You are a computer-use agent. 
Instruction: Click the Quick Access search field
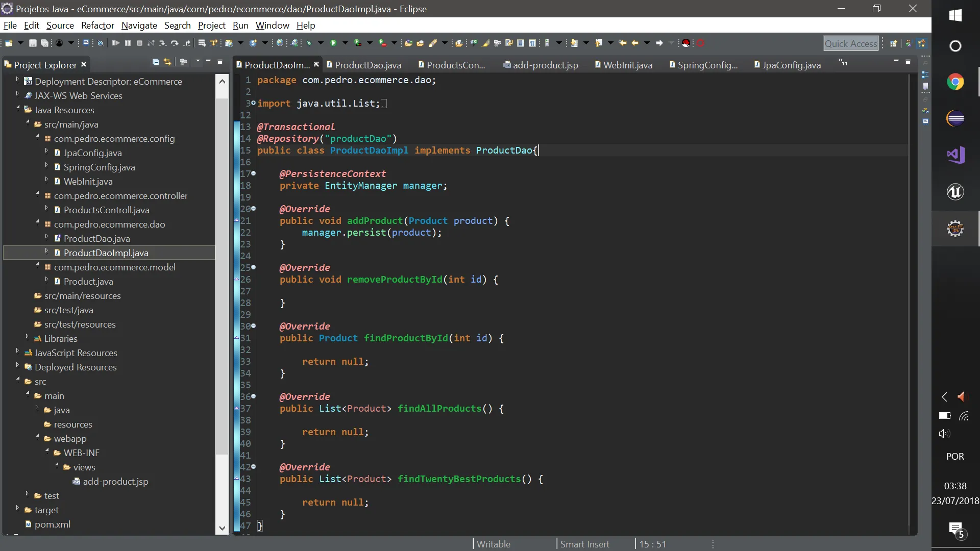[x=850, y=44]
